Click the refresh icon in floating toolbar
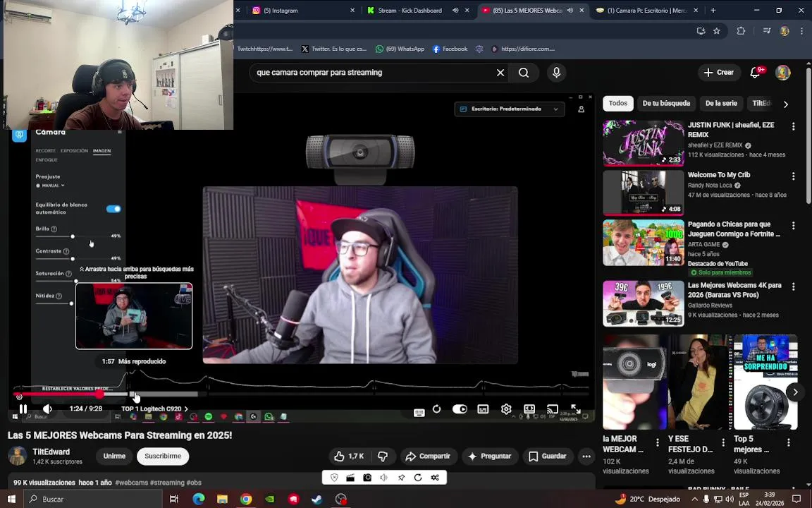812x508 pixels. pos(418,478)
